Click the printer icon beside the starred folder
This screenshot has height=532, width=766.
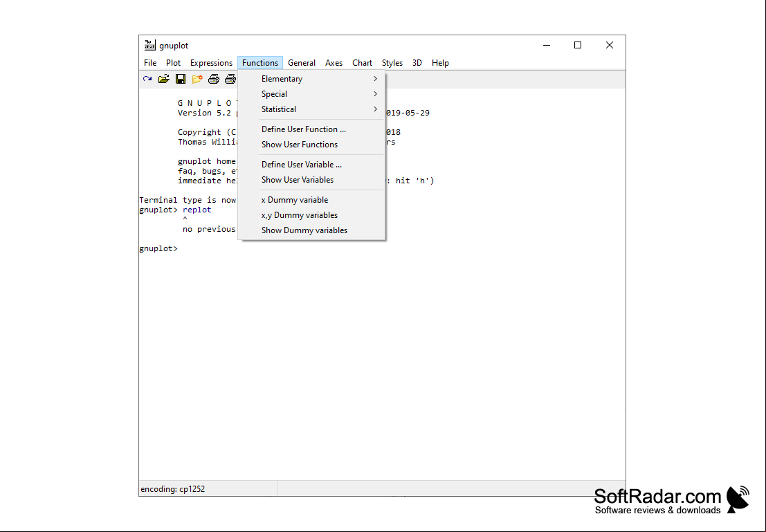point(214,79)
